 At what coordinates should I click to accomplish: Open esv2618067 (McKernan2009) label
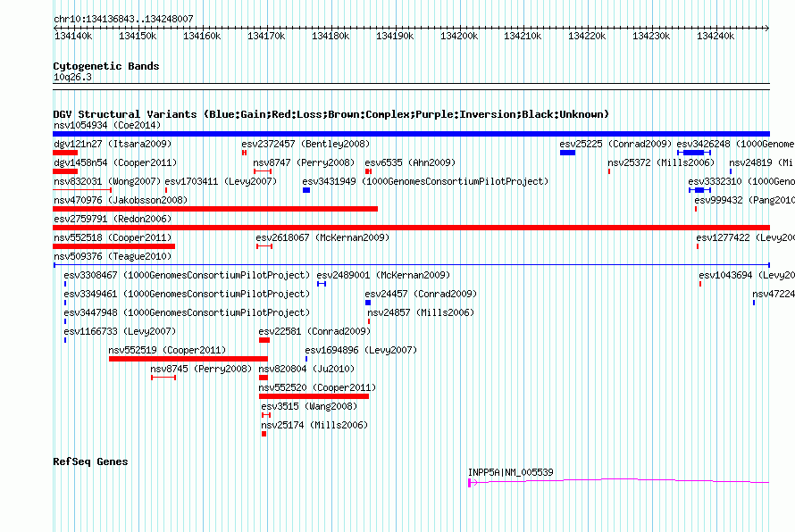tap(322, 237)
